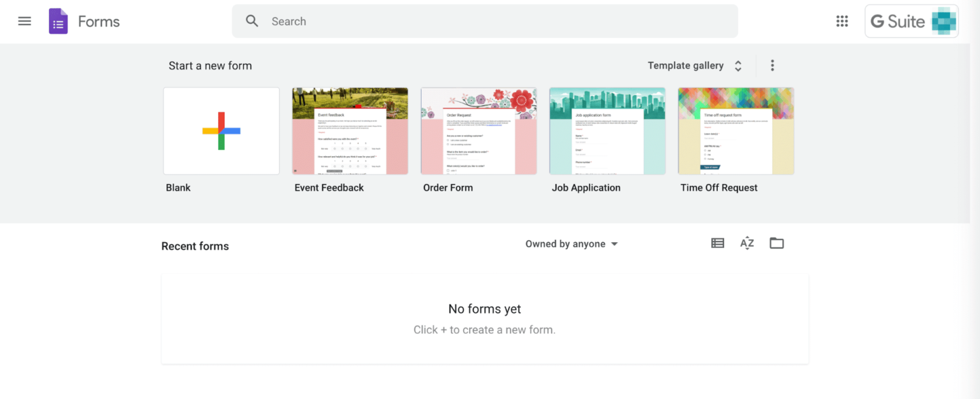This screenshot has height=399, width=980.
Task: Open more options via three-dot icon
Action: click(772, 65)
